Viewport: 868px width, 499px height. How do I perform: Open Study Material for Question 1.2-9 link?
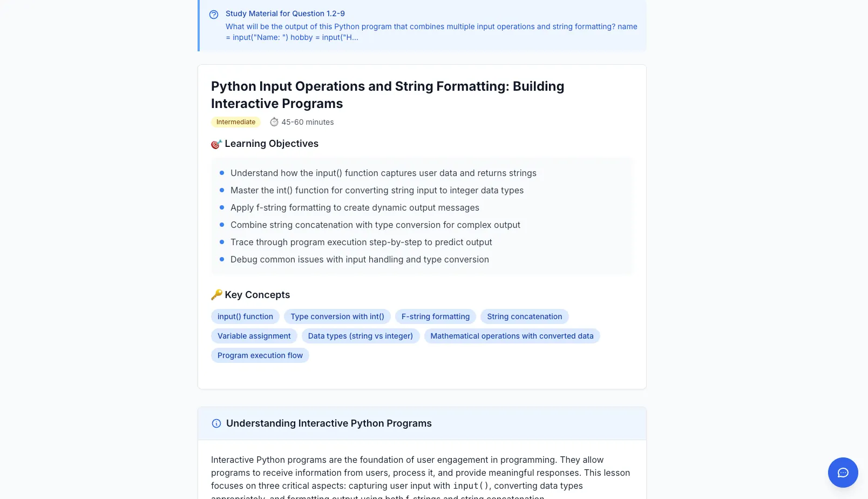click(285, 14)
